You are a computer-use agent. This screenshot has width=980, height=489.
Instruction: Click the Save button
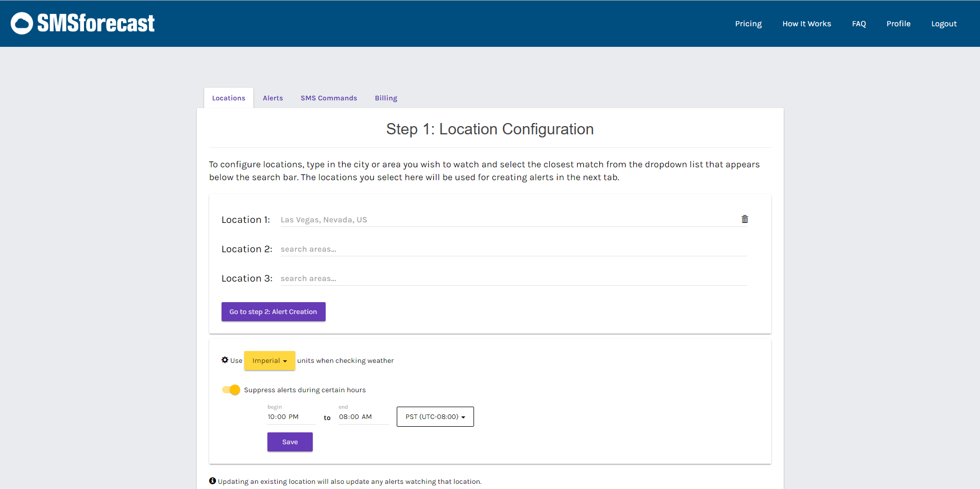coord(290,442)
